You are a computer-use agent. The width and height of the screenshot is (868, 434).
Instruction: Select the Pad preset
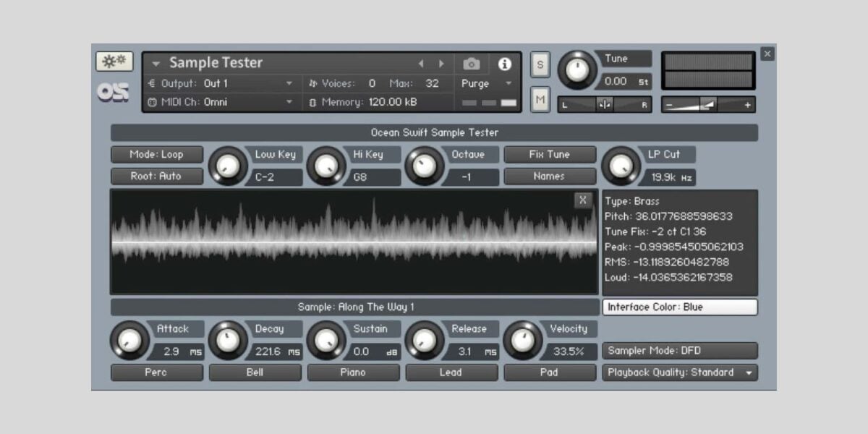click(550, 373)
